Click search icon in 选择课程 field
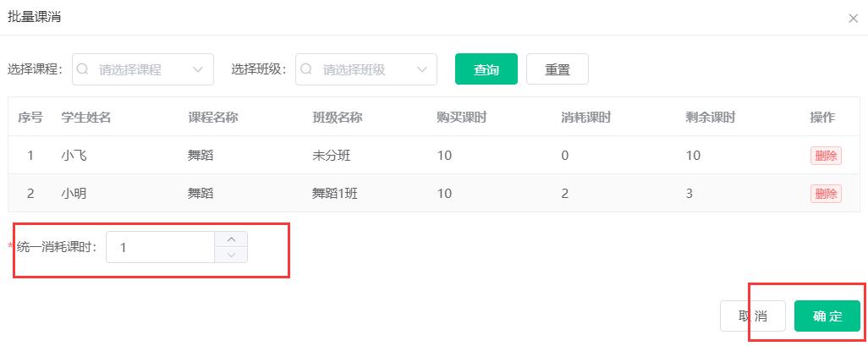 coord(82,69)
